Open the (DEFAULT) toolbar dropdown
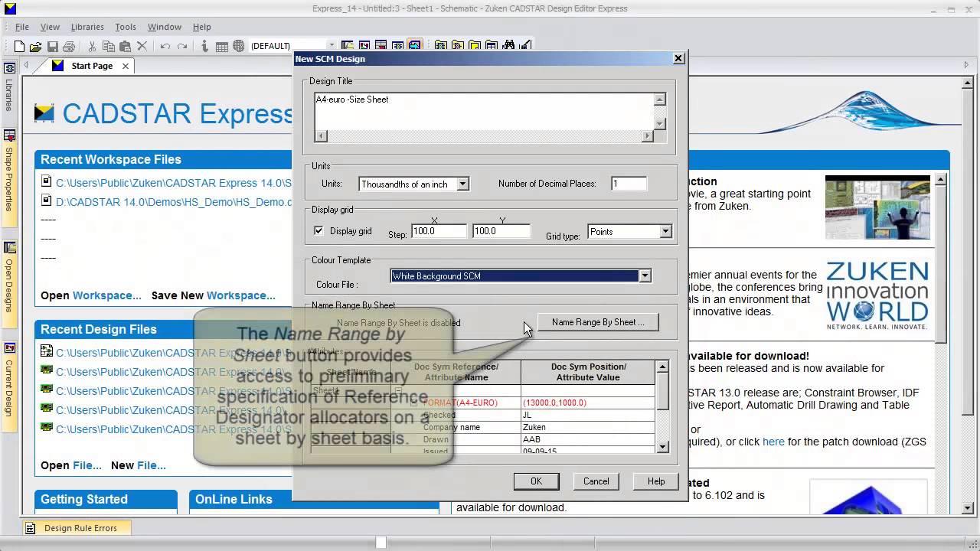The image size is (980, 551). pos(331,46)
